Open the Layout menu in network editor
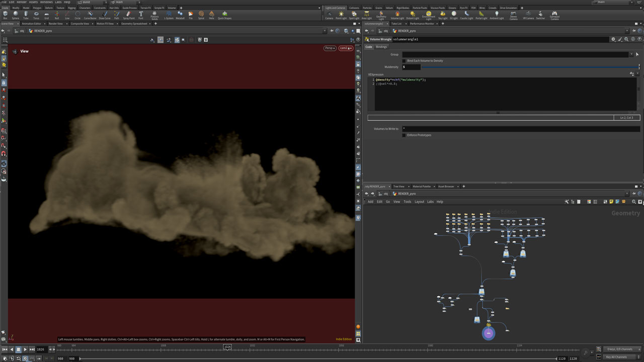This screenshot has height=362, width=644. click(419, 202)
